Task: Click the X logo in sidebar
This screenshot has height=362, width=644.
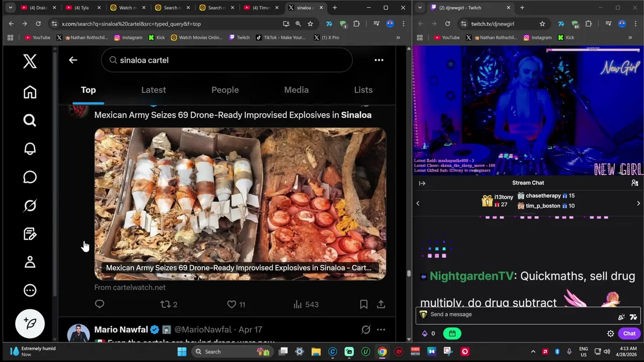Action: [30, 61]
